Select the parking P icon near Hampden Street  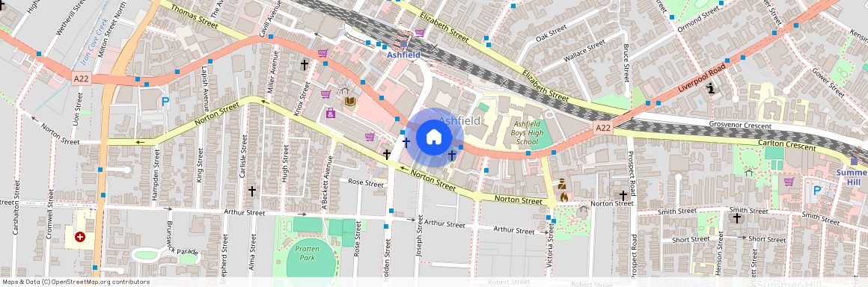(165, 102)
